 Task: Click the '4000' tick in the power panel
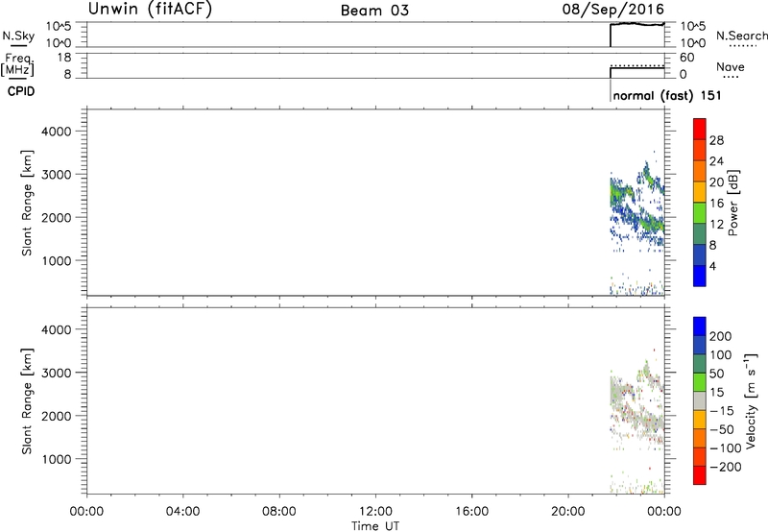click(56, 132)
